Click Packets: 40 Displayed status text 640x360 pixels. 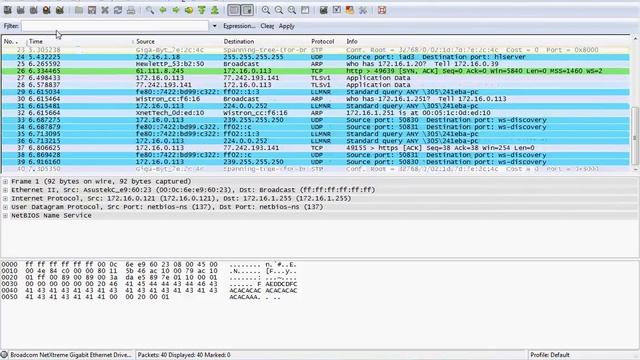point(184,355)
